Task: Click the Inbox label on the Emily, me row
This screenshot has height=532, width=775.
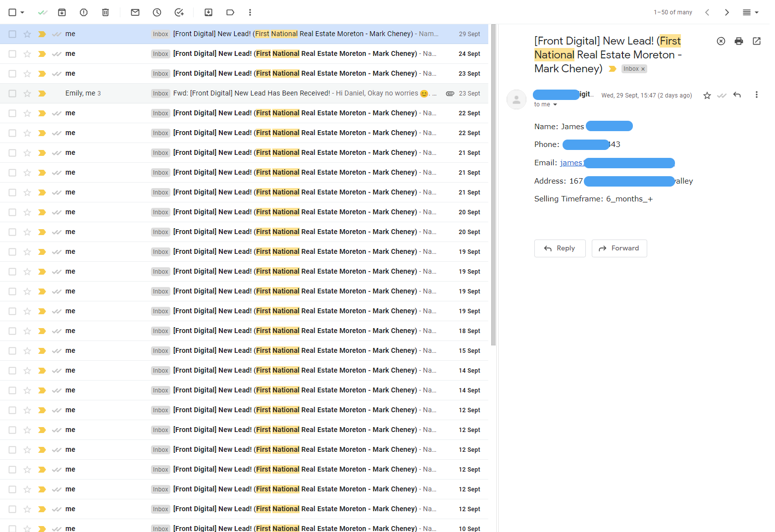Action: point(160,94)
